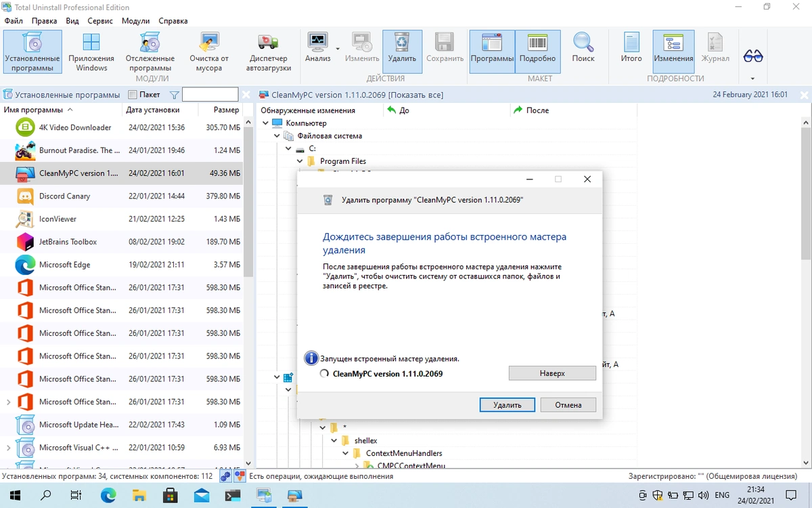Screen dimensions: 812x508
Task: Open the Windows Applications module
Action: click(91, 52)
